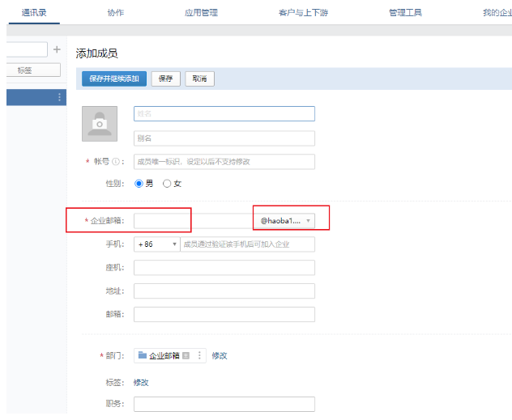Open the +86 country code dropdown
Screen dimensions: 512x420
coord(157,244)
